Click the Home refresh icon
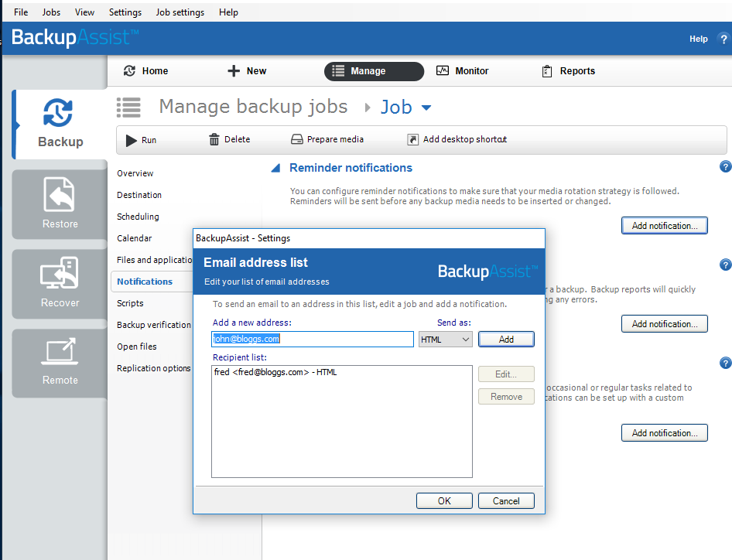 [x=129, y=71]
